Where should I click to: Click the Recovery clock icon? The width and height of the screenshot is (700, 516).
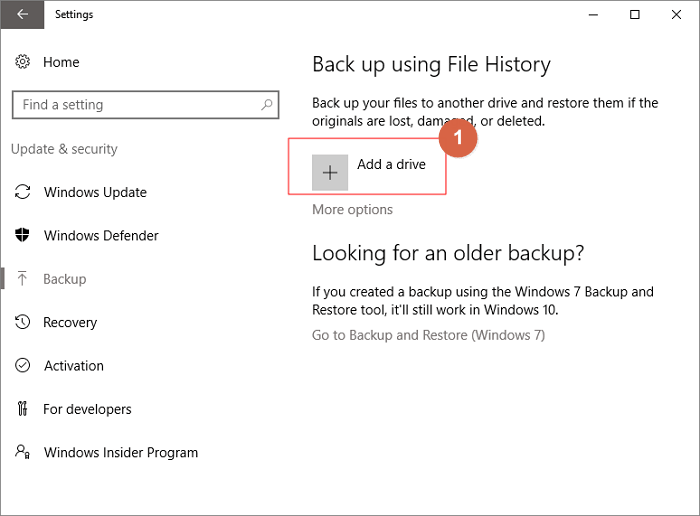22,322
